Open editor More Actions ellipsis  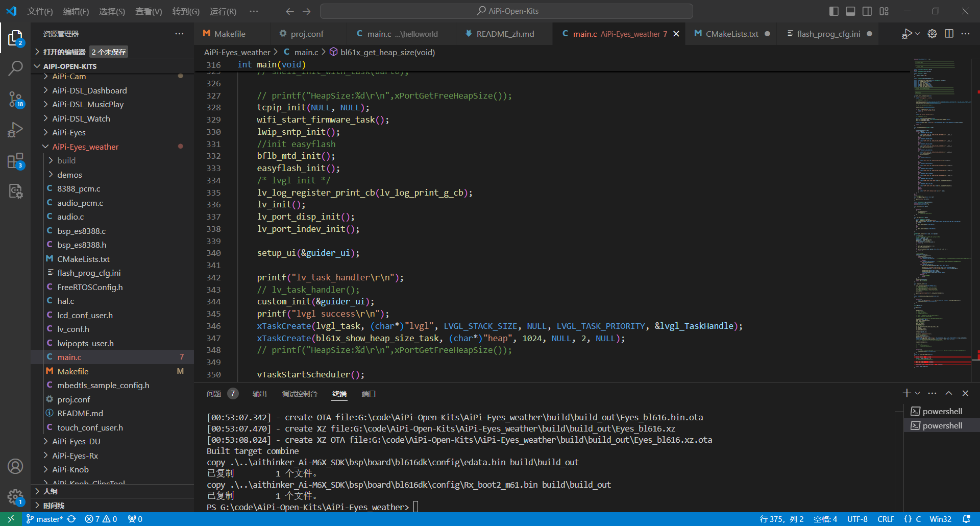click(965, 34)
